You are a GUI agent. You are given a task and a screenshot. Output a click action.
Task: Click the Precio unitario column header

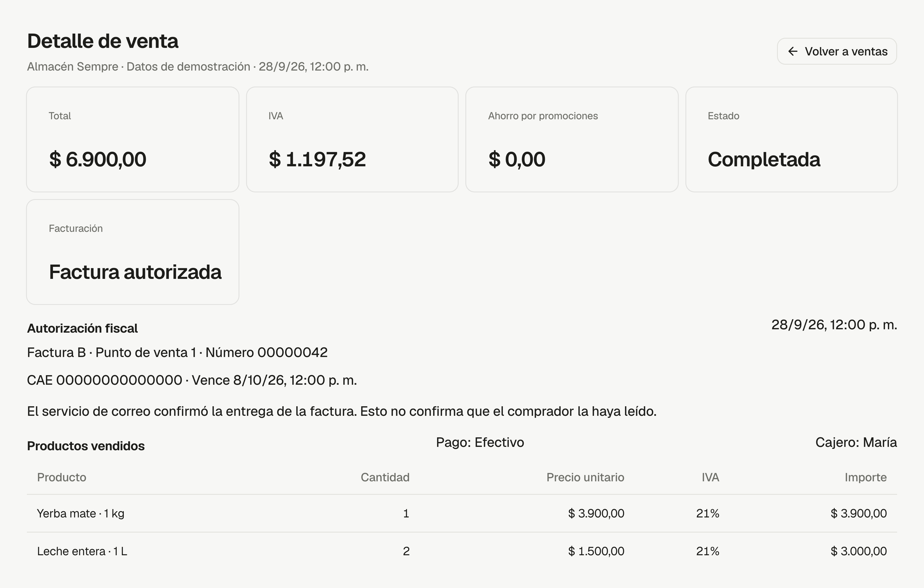pyautogui.click(x=585, y=477)
